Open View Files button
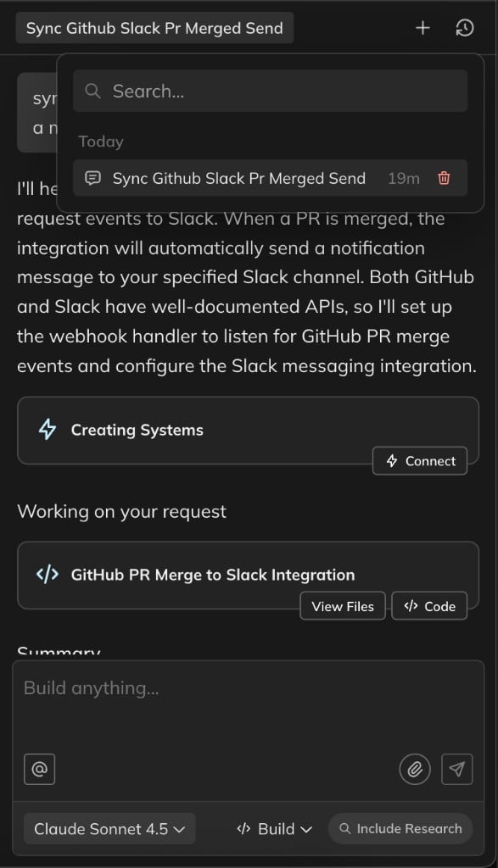The height and width of the screenshot is (868, 498). 343,606
